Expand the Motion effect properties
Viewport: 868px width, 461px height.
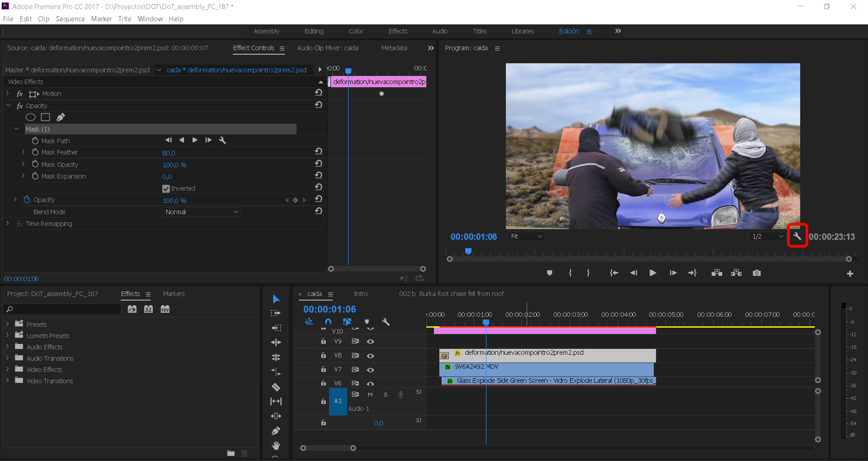coord(8,94)
